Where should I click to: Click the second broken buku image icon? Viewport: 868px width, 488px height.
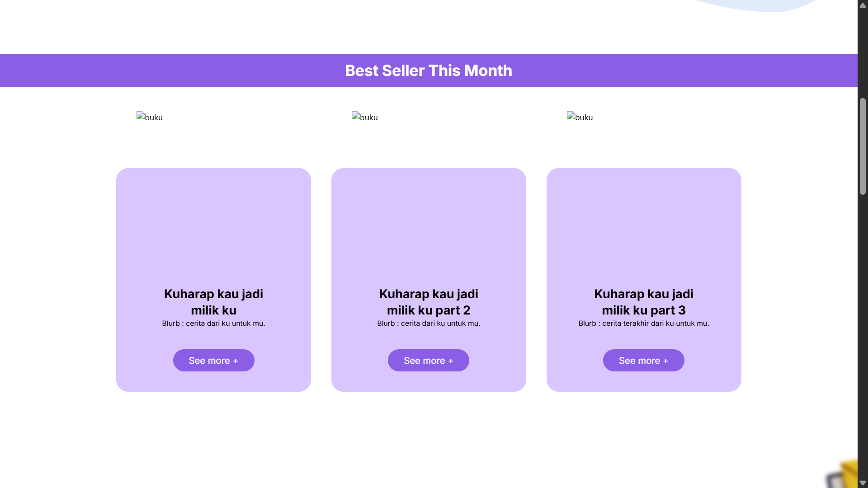[x=356, y=117]
